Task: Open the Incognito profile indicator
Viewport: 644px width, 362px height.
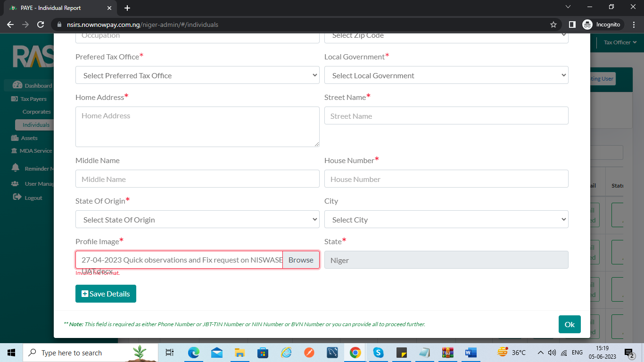Action: 603,25
